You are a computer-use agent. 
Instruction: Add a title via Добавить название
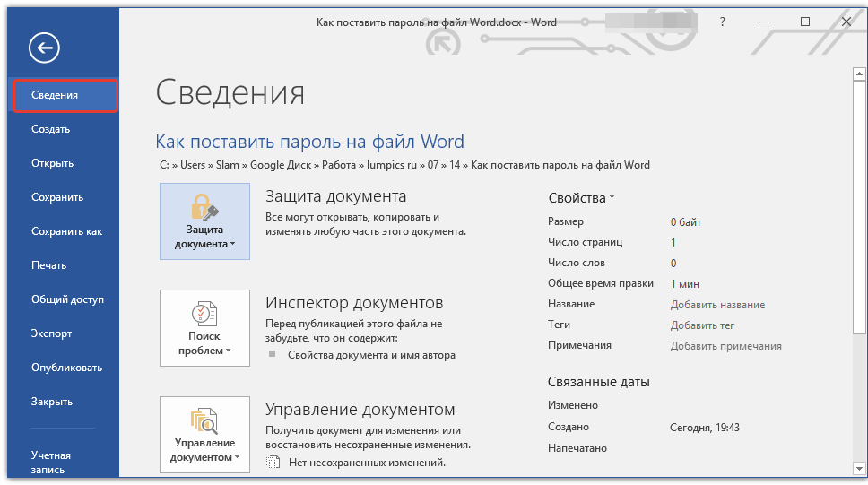click(717, 305)
